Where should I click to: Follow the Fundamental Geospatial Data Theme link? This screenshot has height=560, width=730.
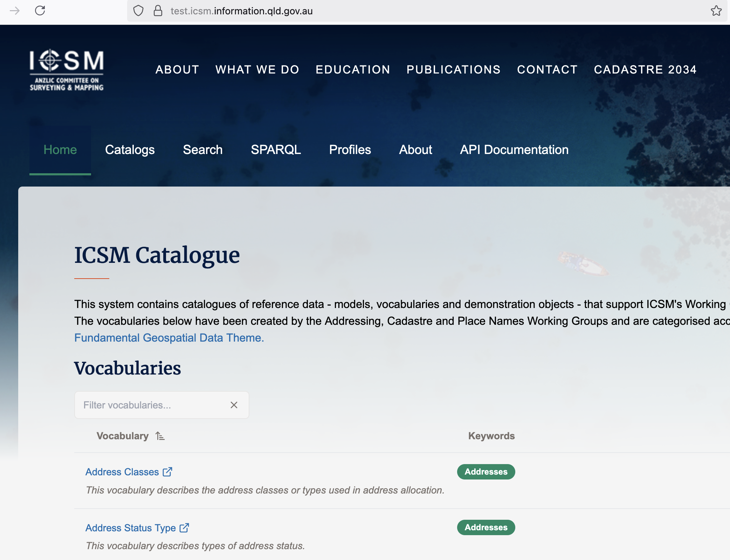[x=169, y=338]
